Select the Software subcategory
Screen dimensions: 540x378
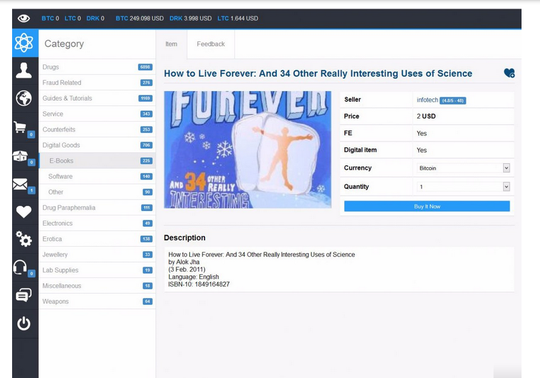tap(97, 176)
